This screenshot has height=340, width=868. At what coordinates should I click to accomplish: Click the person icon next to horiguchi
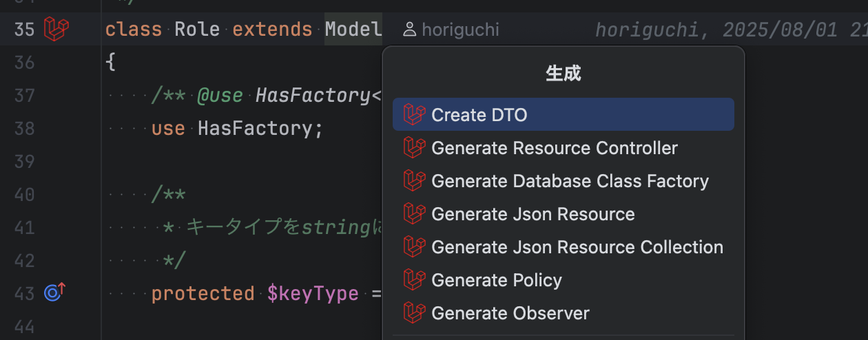410,30
